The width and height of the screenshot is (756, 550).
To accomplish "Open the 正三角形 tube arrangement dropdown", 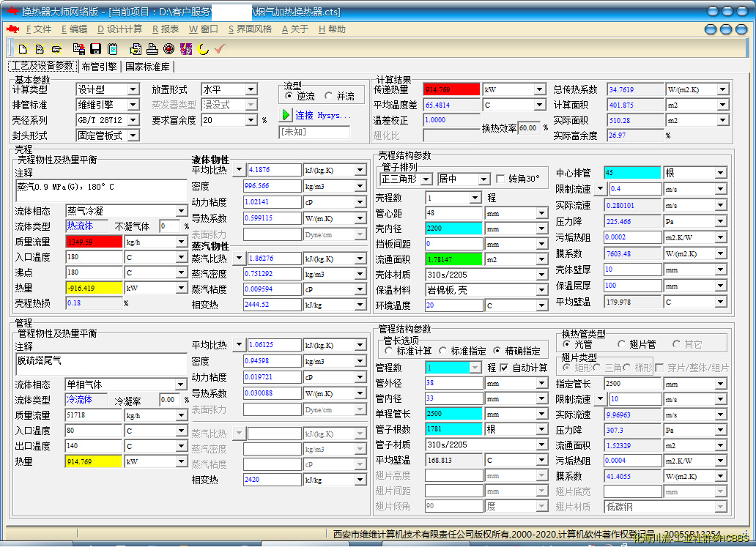I will click(x=426, y=179).
